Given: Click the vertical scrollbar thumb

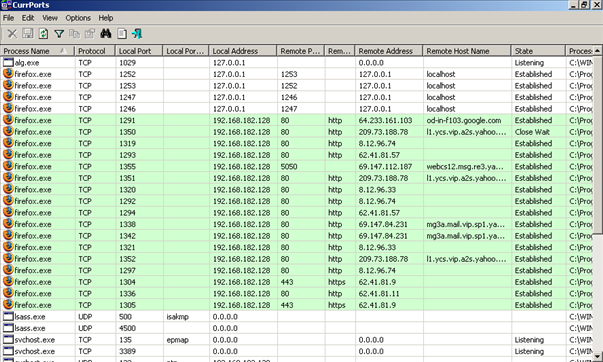Looking at the screenshot, I should 597,144.
